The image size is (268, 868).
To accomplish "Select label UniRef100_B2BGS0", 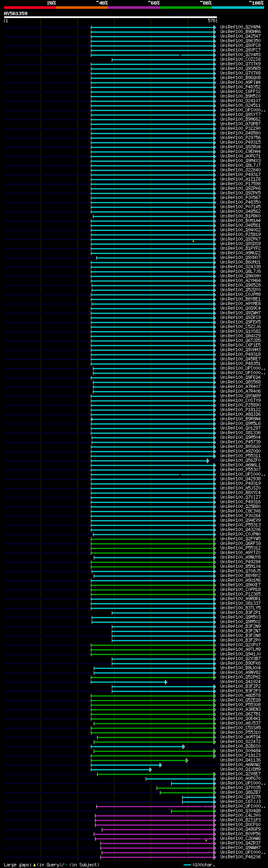I will click(x=240, y=746).
